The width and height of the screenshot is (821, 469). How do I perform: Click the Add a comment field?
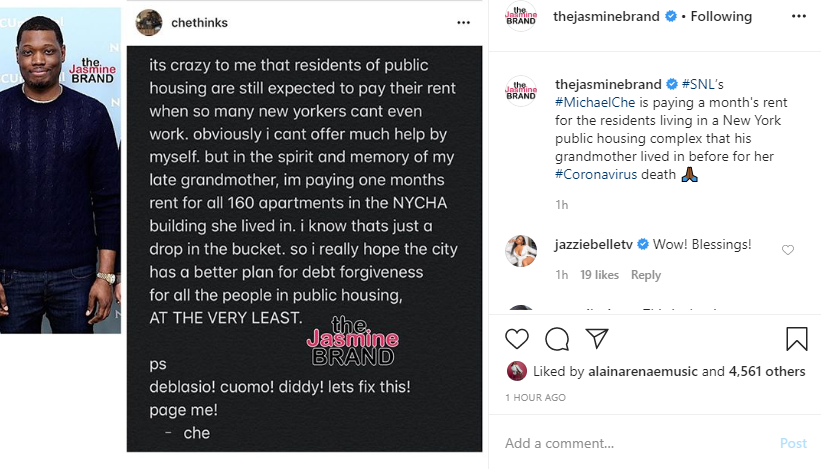(630, 443)
